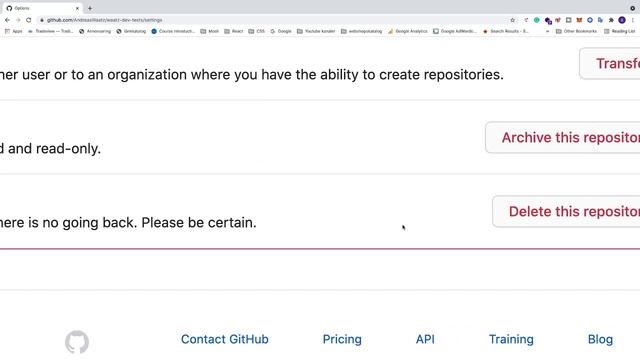Open a new tab with the plus icon
Image resolution: width=640 pixels, height=360 pixels.
90,8
